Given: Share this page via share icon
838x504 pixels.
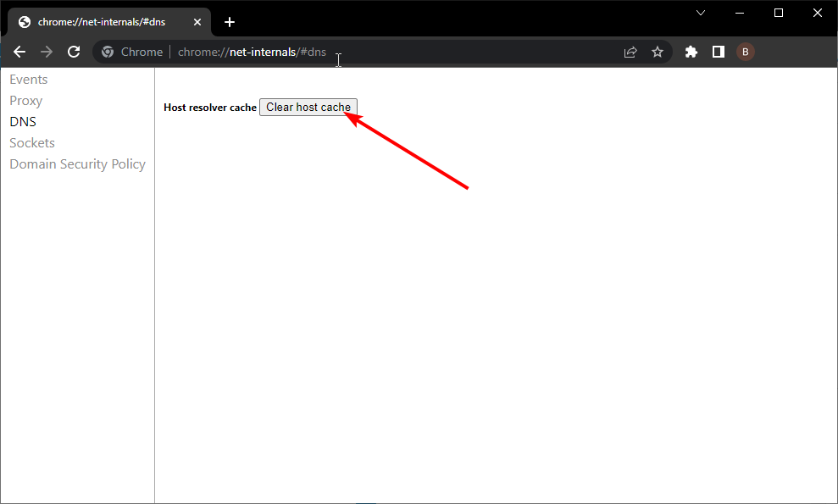Looking at the screenshot, I should [630, 52].
